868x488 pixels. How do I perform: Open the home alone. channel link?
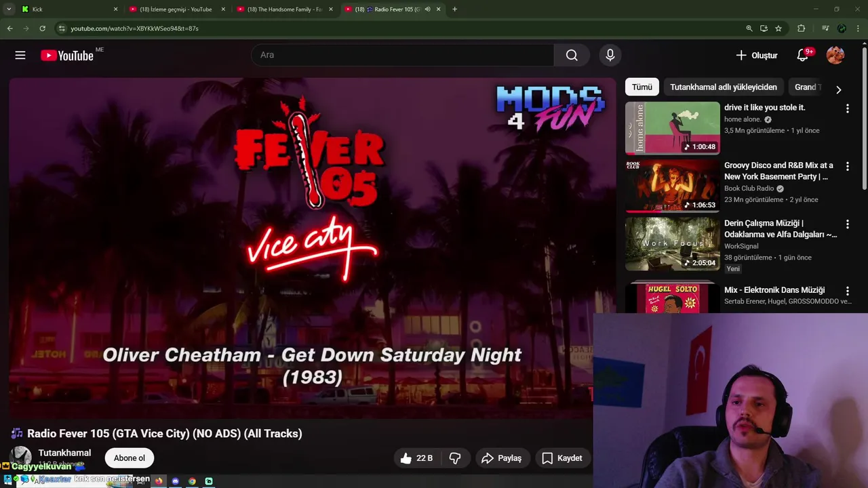[743, 119]
